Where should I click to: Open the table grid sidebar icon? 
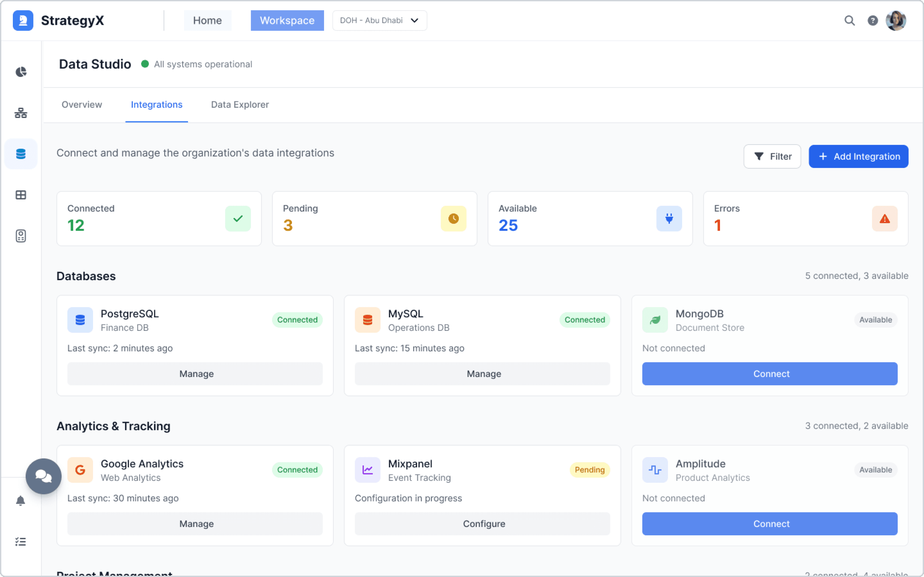[x=21, y=195]
